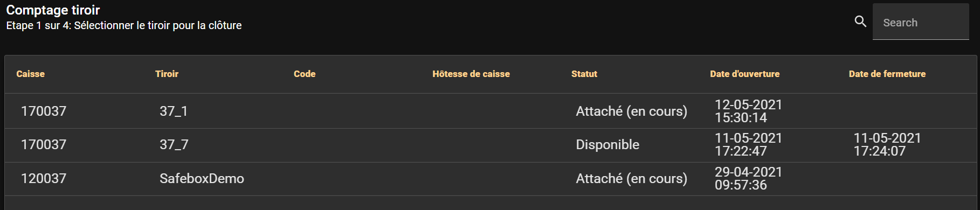Click the Attaché (en cours) status for 37_1
The height and width of the screenshot is (210, 980).
pos(631,111)
